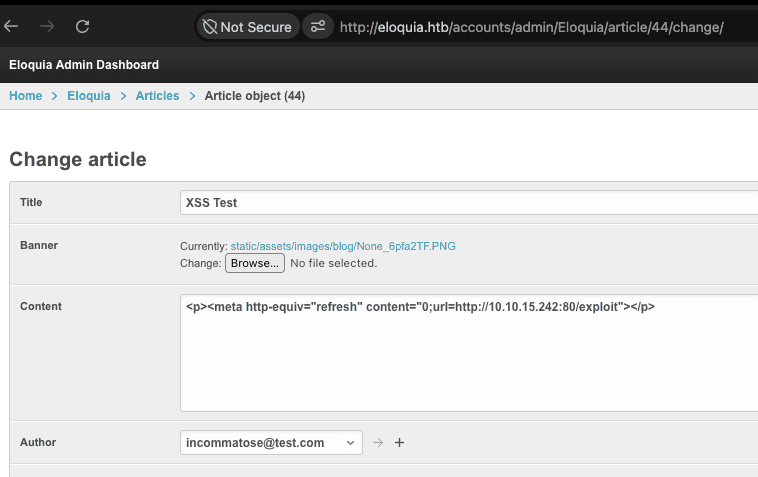758x477 pixels.
Task: Click the Change article heading
Action: [78, 159]
